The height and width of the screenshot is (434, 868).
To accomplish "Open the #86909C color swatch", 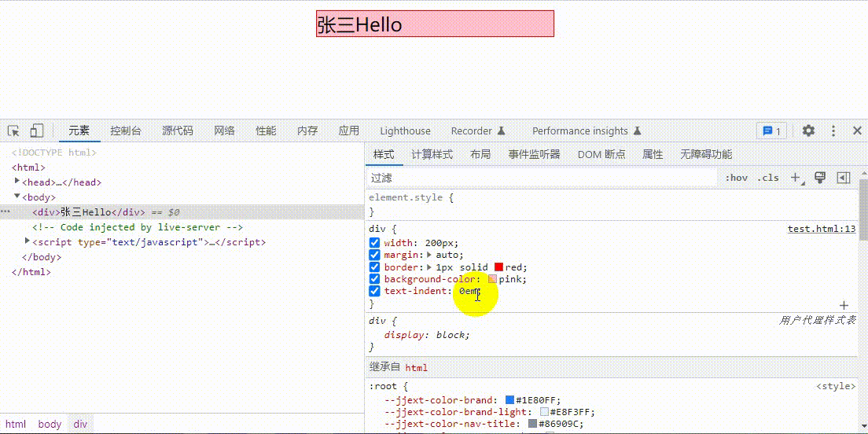I will click(532, 424).
